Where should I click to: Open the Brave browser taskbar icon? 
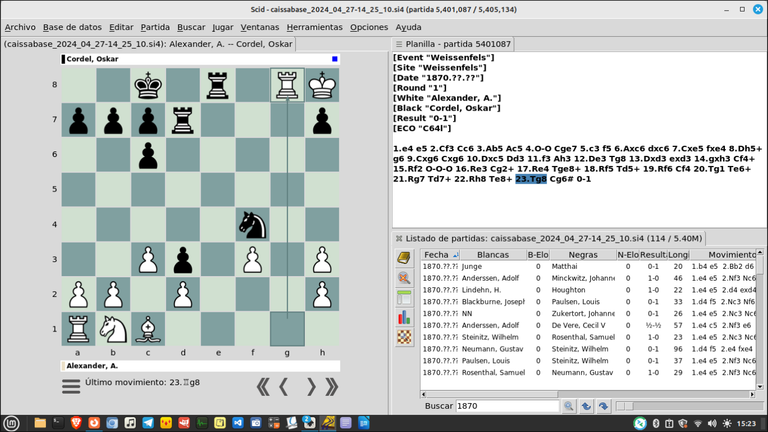[76, 423]
